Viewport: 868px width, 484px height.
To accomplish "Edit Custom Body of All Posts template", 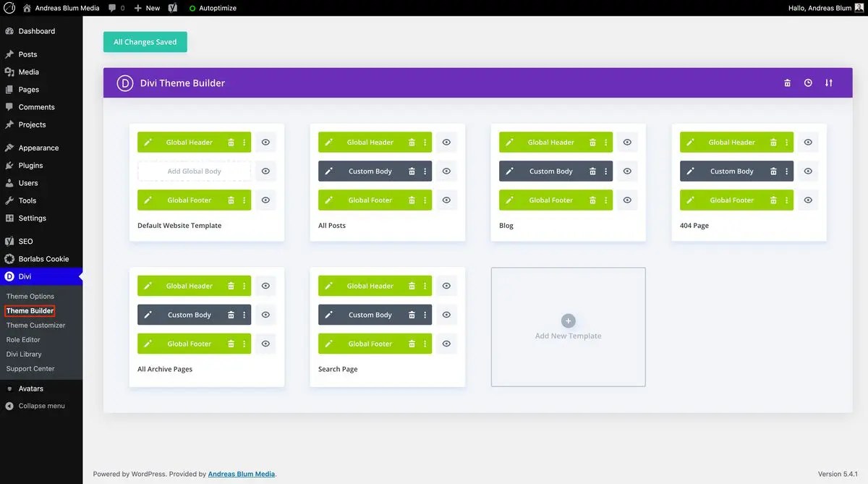I will 328,171.
